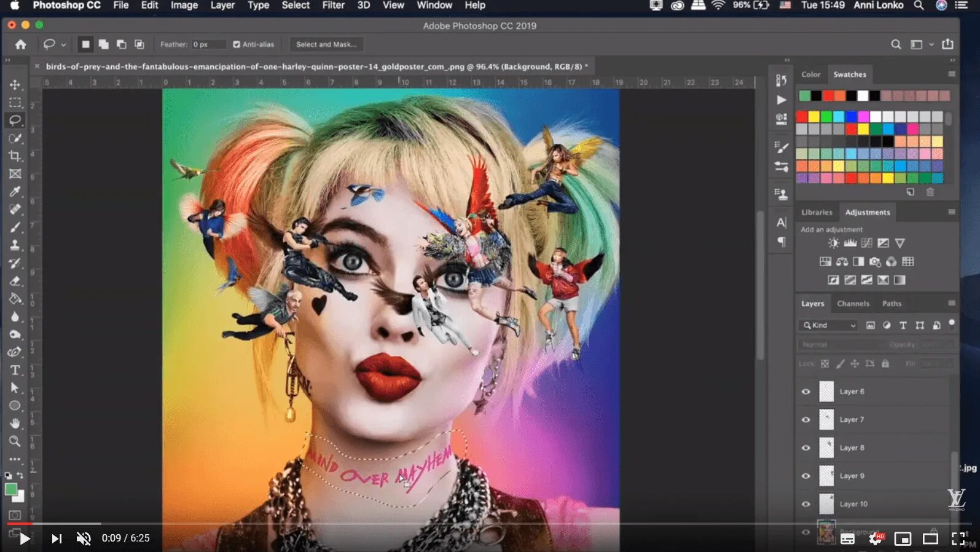Select the Lasso tool in toolbox
The image size is (980, 552).
tap(15, 120)
